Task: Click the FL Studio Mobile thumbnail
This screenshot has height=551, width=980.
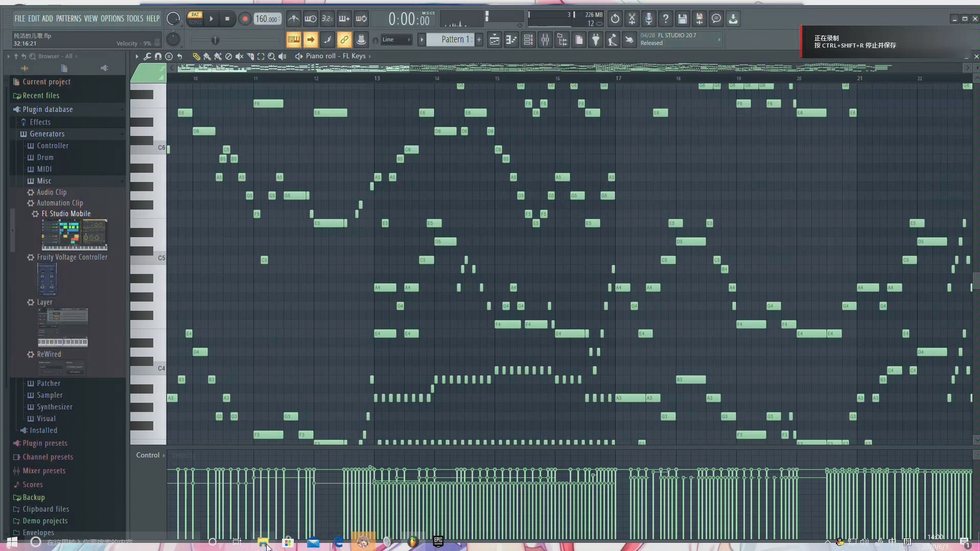Action: point(74,235)
